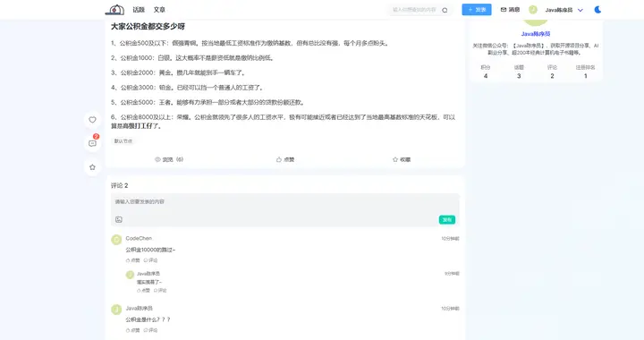Image resolution: width=644 pixels, height=340 pixels.
Task: Click the '评论 2' comments heading
Action: pos(120,185)
